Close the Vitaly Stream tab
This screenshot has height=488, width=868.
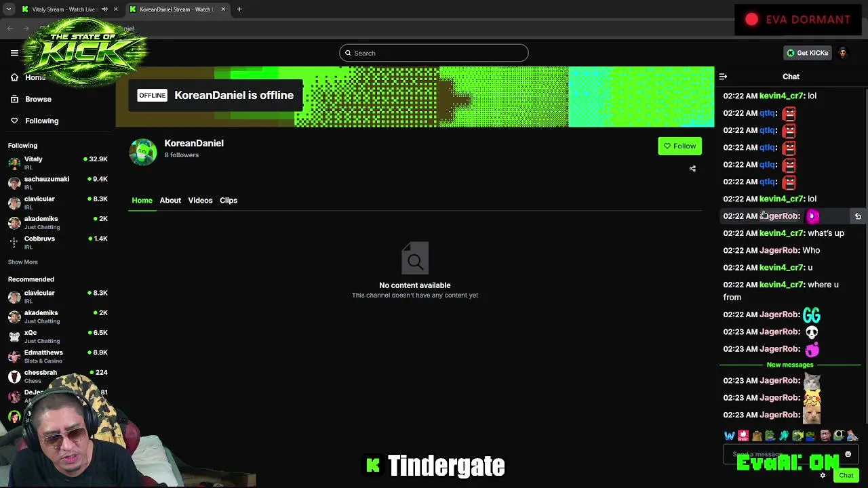tap(115, 9)
